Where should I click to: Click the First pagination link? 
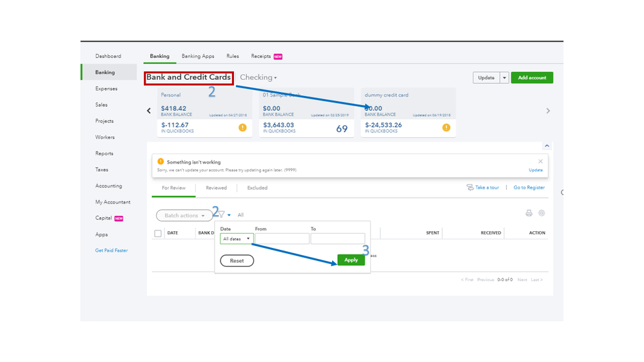467,280
